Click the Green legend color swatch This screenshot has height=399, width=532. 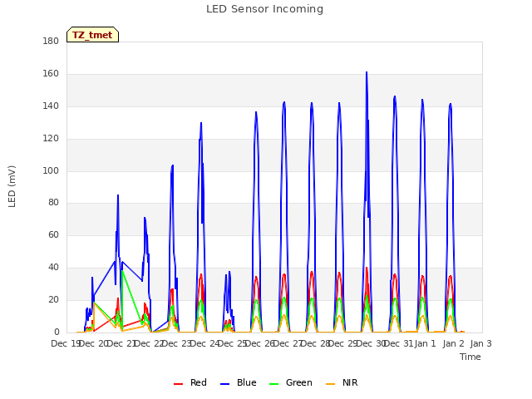[x=274, y=384]
